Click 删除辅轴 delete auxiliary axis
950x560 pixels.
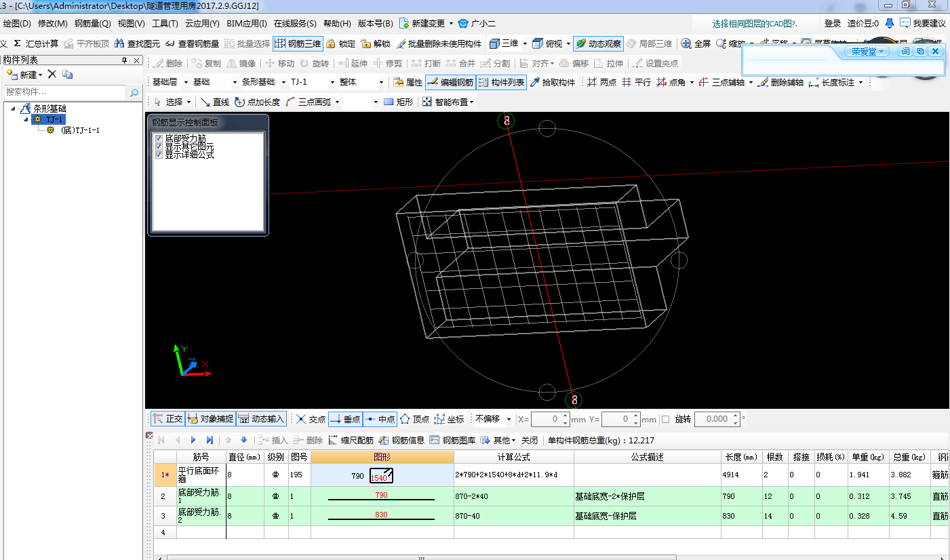[x=780, y=82]
